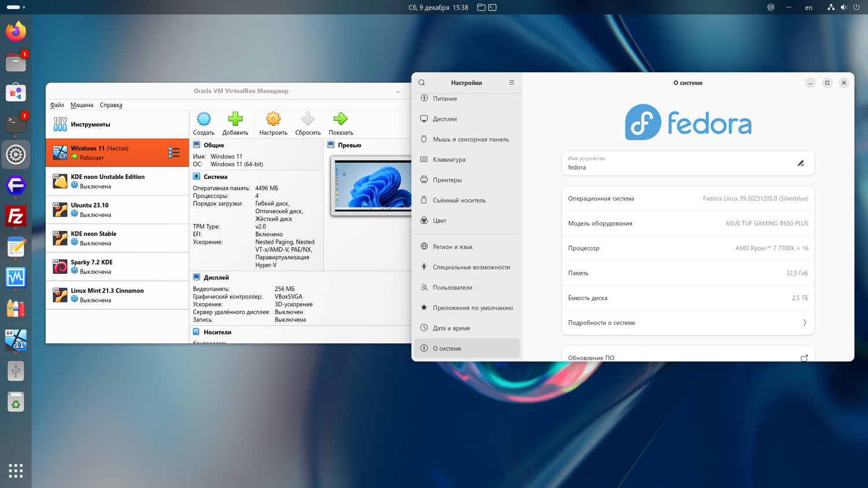
Task: Click the Имя устройства field
Action: point(688,163)
